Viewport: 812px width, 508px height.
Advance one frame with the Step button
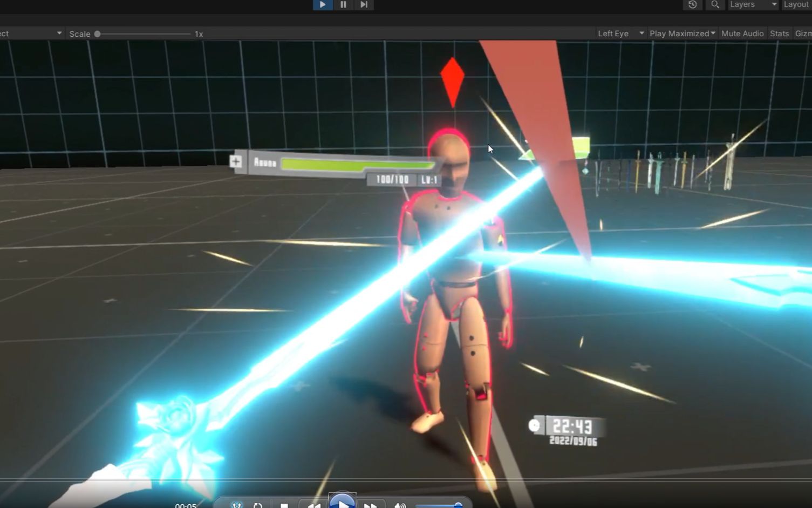pyautogui.click(x=364, y=5)
